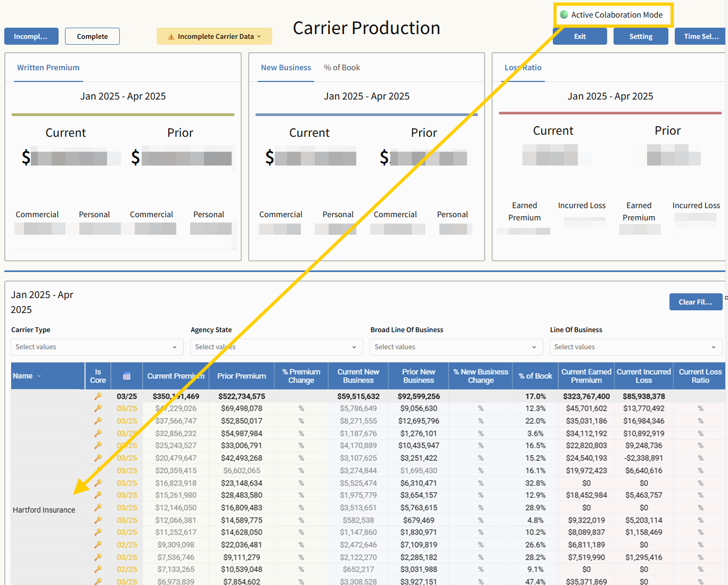Sort table by Name column arrow
728x585 pixels.
39,376
